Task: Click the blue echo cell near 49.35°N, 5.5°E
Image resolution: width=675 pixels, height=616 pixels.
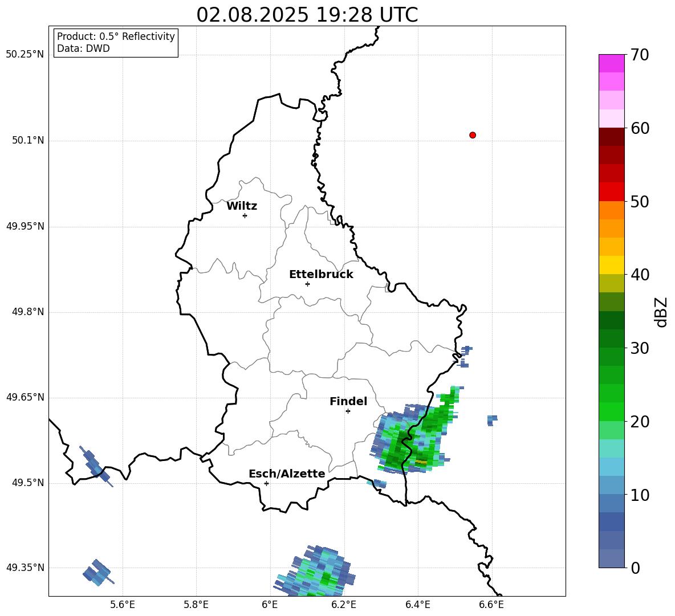Action: pyautogui.click(x=97, y=573)
